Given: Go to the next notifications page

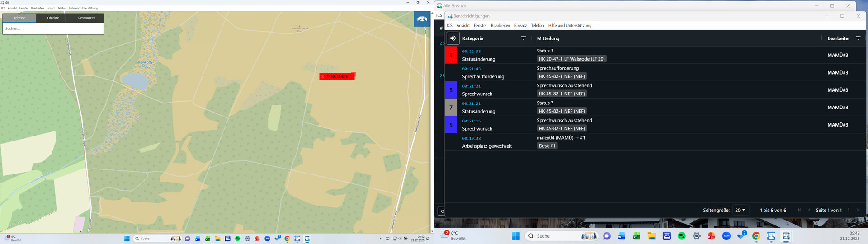Looking at the screenshot, I should 849,210.
